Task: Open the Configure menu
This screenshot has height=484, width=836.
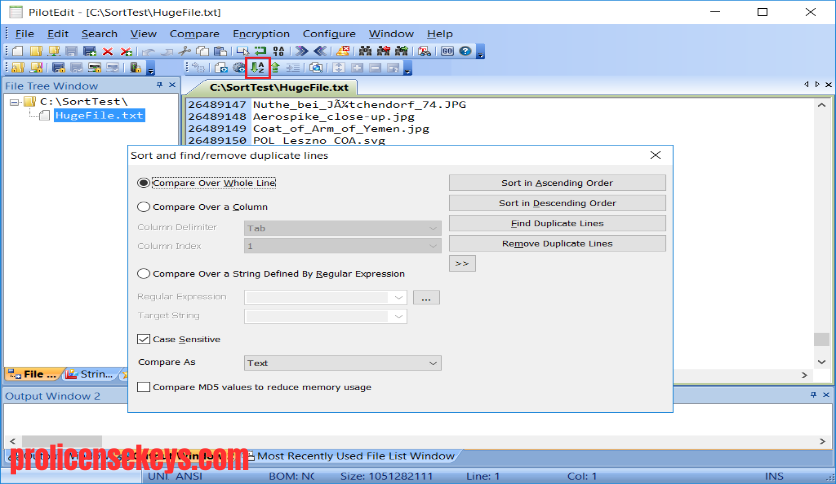Action: (x=329, y=34)
